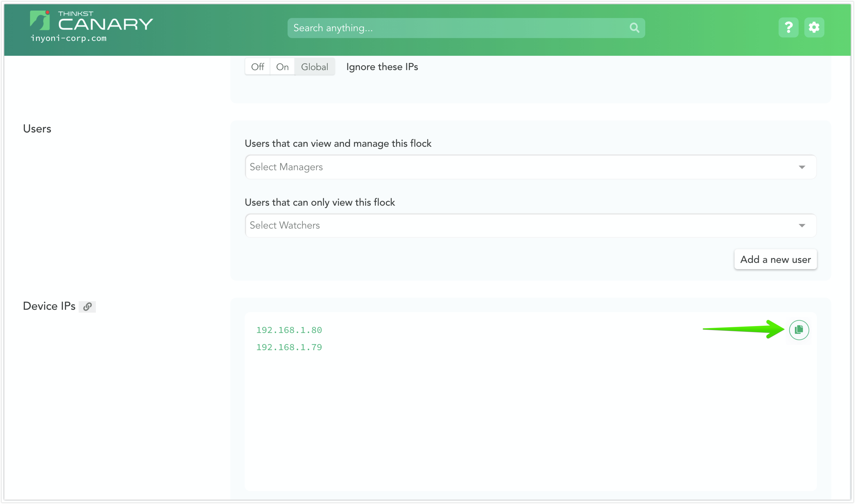Click the Users section heading
Image resolution: width=855 pixels, height=504 pixels.
tap(37, 129)
